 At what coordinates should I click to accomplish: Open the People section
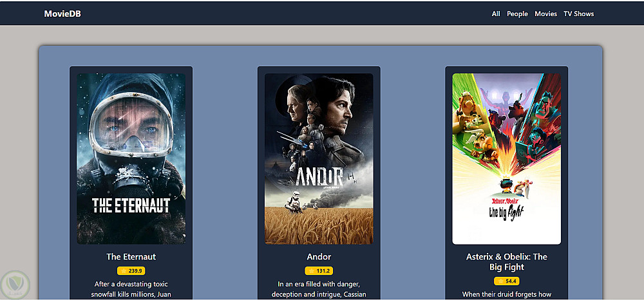pos(517,14)
